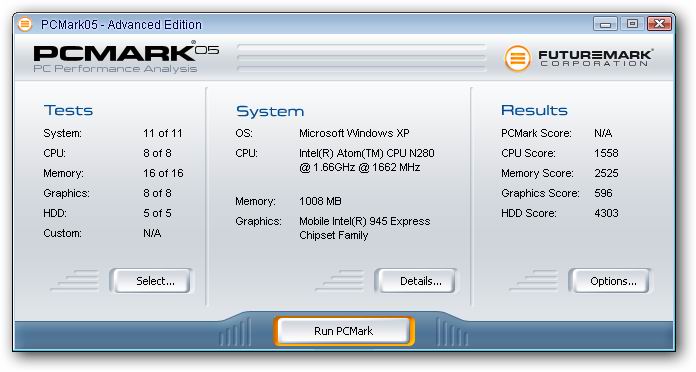Click the orange Futuremark logo icon

tap(518, 58)
